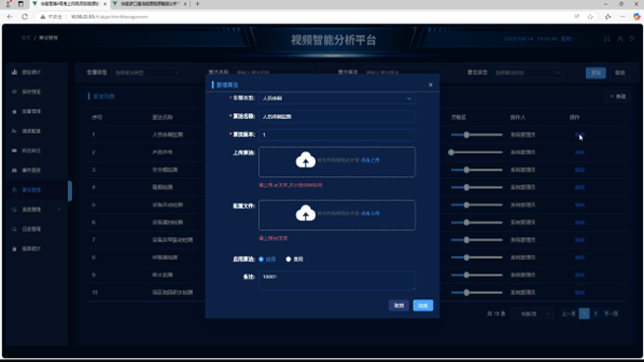The width and height of the screenshot is (644, 362).
Task: Open the 日志管理 sidebar entry
Action: click(x=32, y=229)
